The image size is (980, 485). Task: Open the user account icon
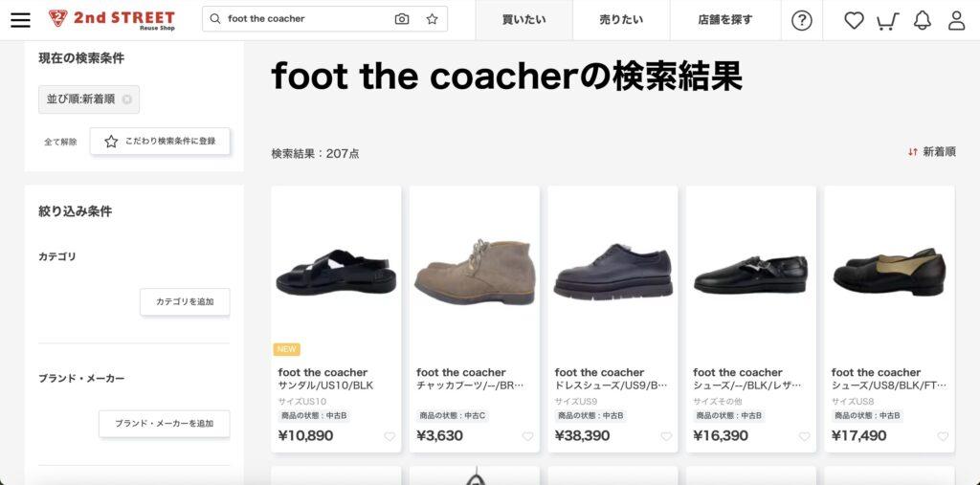click(x=957, y=21)
